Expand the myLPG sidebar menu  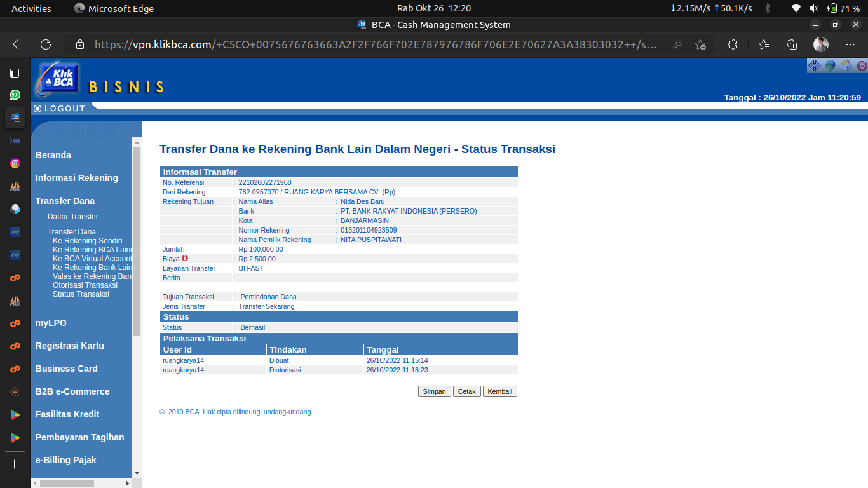51,323
